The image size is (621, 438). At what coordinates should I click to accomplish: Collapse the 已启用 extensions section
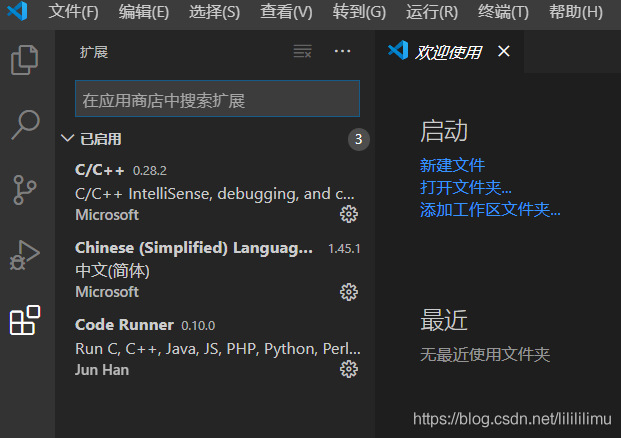[67, 139]
